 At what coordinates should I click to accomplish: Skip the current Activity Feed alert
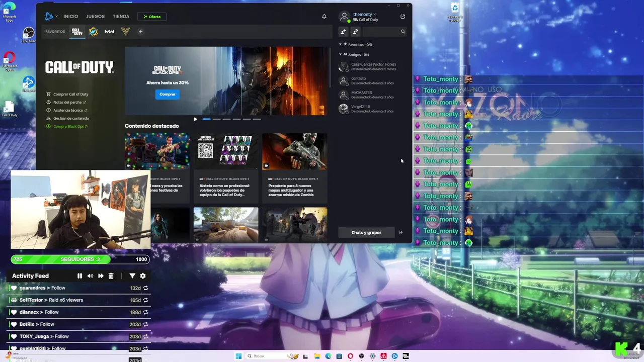(x=101, y=276)
